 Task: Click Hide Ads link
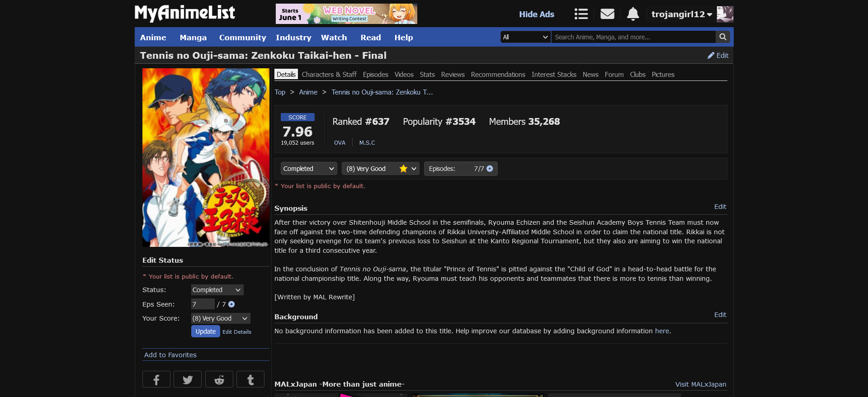click(537, 14)
